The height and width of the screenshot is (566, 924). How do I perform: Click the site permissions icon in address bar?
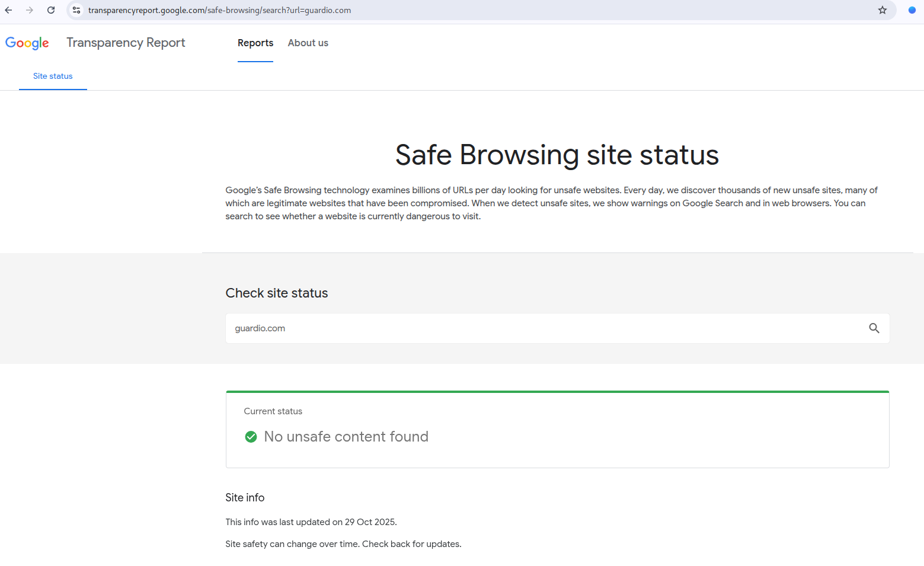coord(76,10)
